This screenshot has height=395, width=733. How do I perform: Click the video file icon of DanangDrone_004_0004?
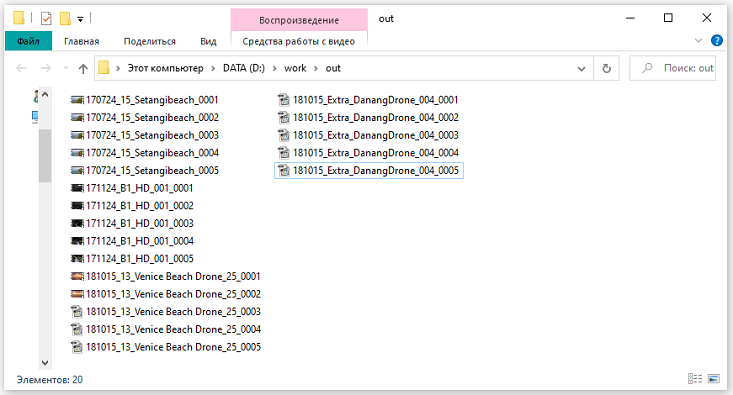(284, 153)
